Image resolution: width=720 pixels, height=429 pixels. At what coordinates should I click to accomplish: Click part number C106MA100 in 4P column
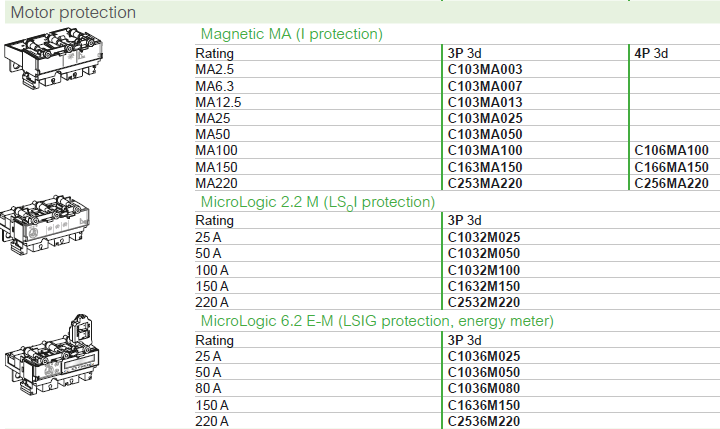pyautogui.click(x=671, y=150)
